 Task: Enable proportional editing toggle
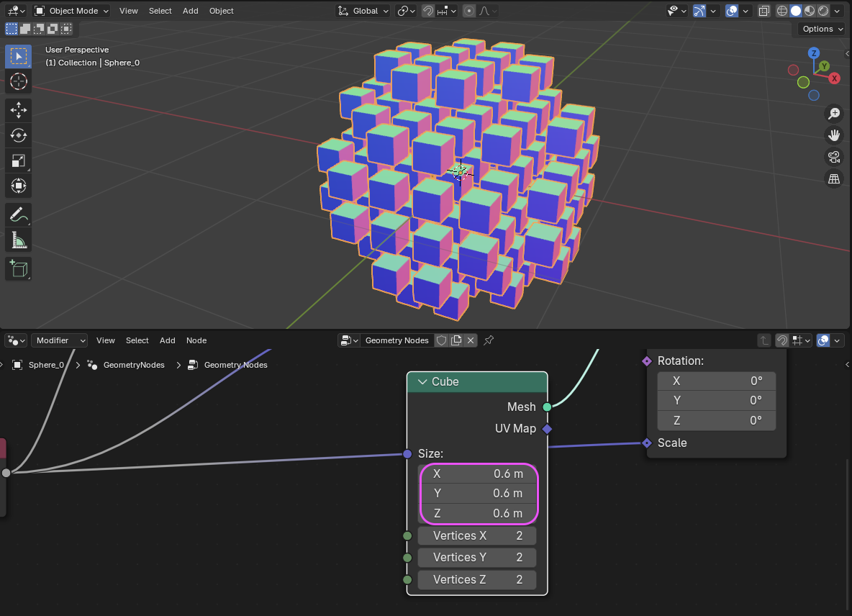click(469, 11)
